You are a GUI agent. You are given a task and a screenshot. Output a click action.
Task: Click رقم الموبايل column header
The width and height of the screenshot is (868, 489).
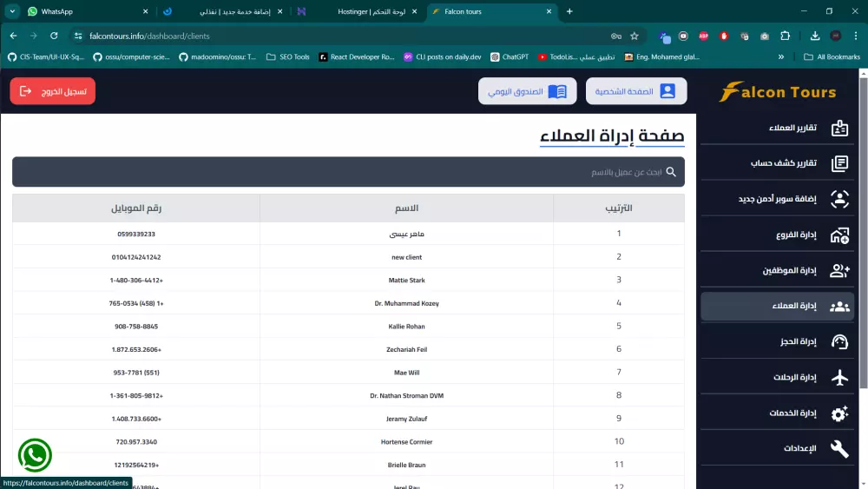point(136,208)
